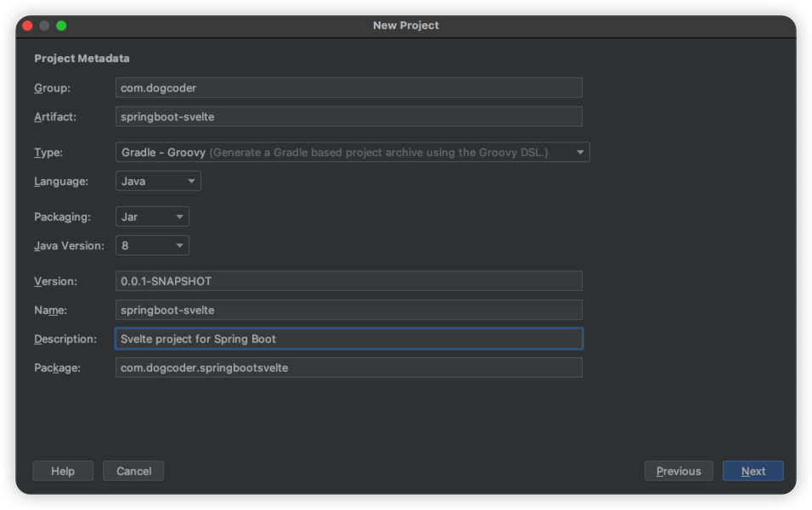Click the Project Metadata heading
812x510 pixels.
(x=82, y=59)
